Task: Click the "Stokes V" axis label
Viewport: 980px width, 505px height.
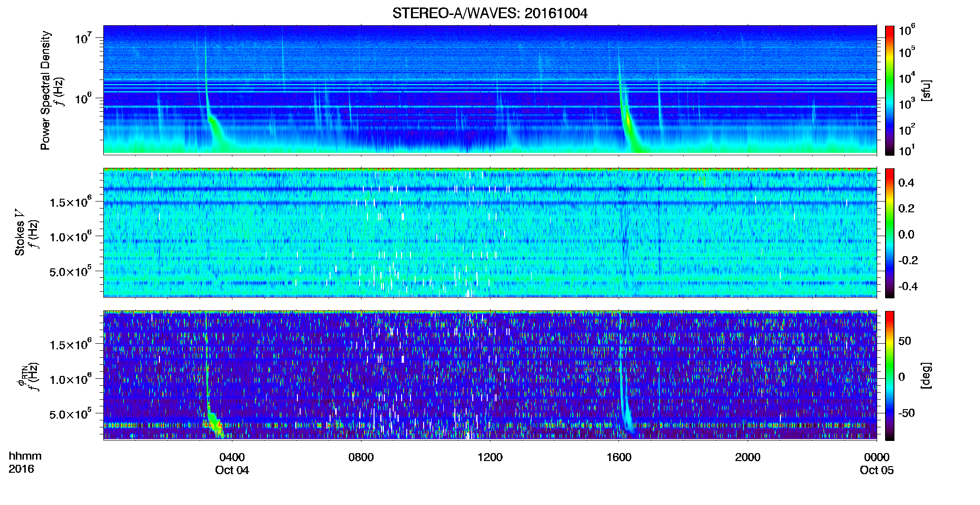Action: (20, 232)
